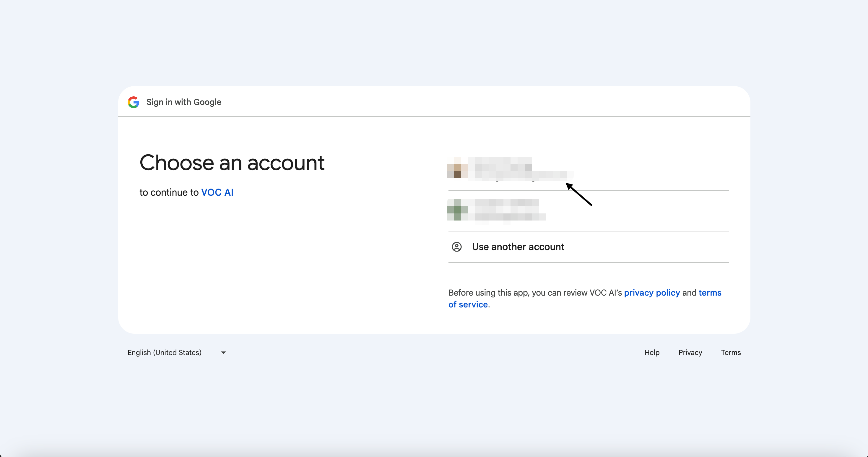Open the terms of service link
Screen dimensions: 868x457
(x=468, y=304)
